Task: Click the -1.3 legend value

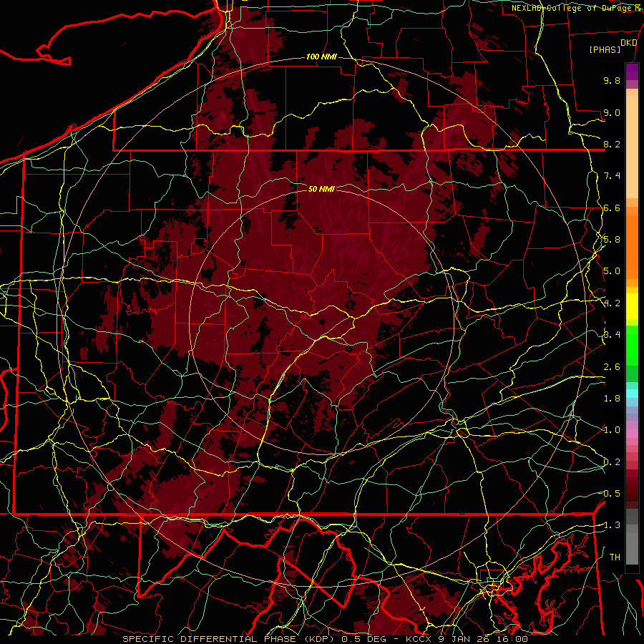Action: (612, 525)
